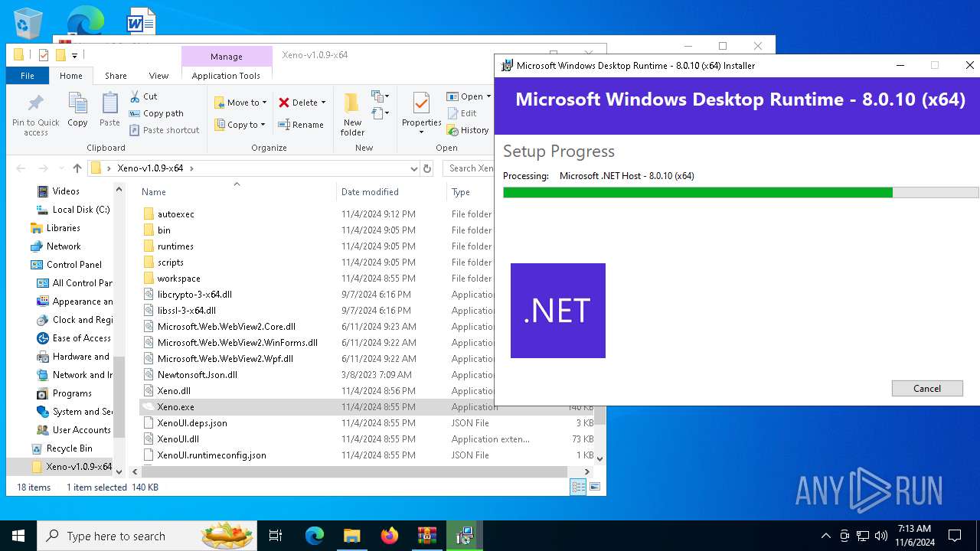Rename the selected file
980x551 pixels.
tap(300, 125)
